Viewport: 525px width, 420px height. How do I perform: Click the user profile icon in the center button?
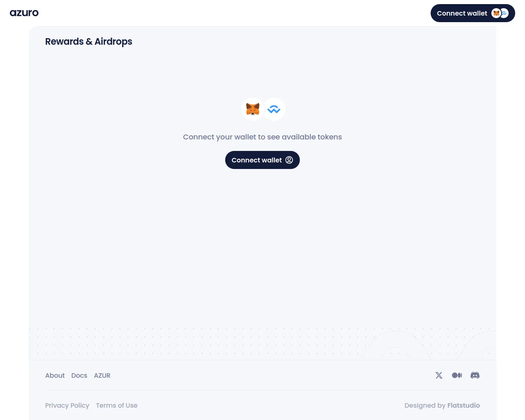[x=289, y=160]
